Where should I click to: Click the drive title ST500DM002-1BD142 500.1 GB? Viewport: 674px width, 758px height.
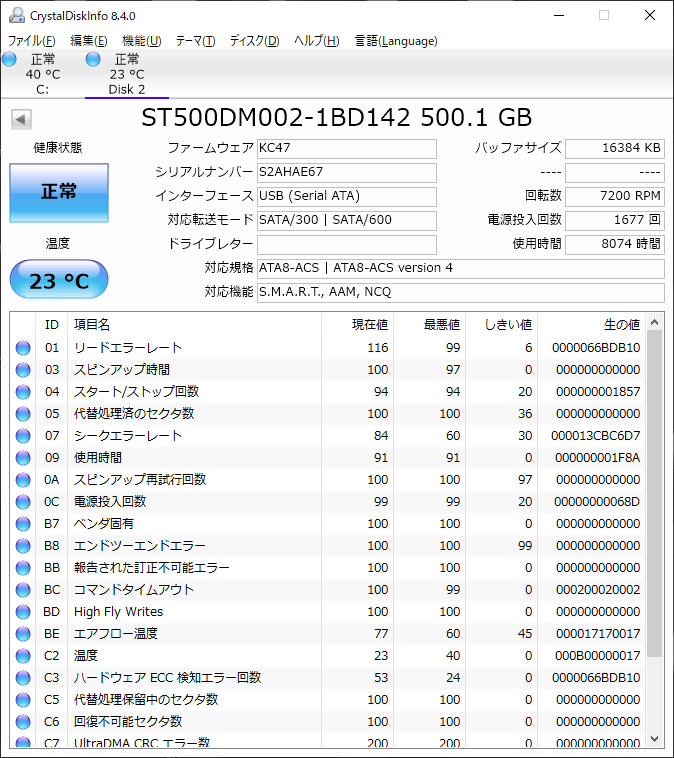tap(337, 117)
